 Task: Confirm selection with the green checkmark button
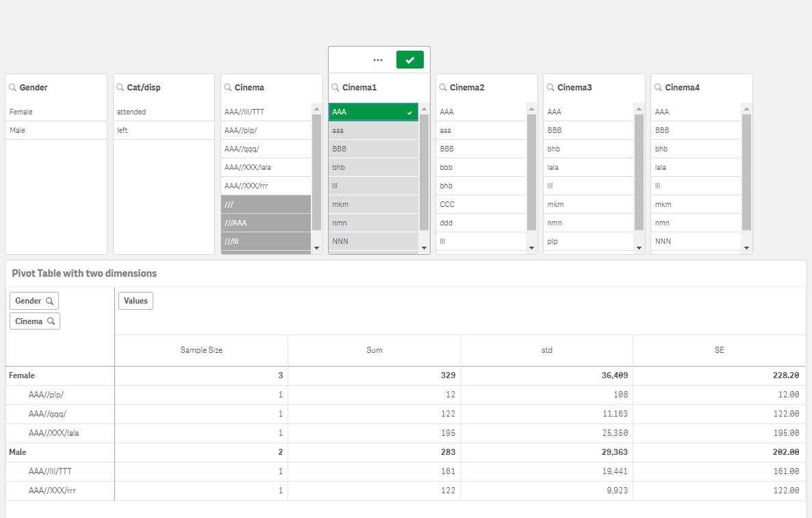pos(409,60)
